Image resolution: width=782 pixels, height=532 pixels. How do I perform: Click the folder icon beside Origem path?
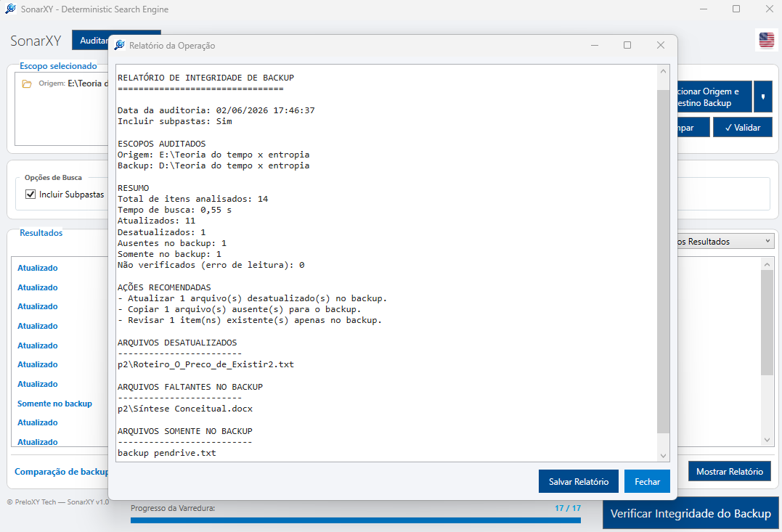point(27,83)
